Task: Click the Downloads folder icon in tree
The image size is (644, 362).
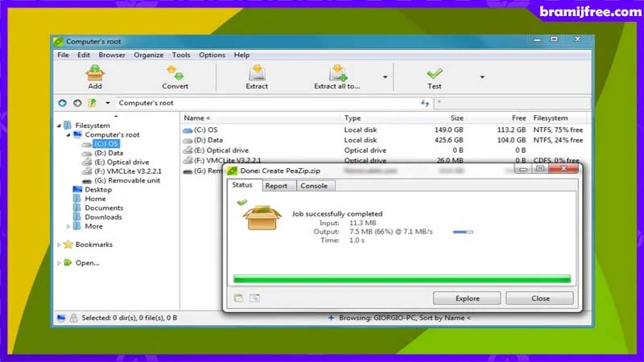Action: pyautogui.click(x=76, y=217)
